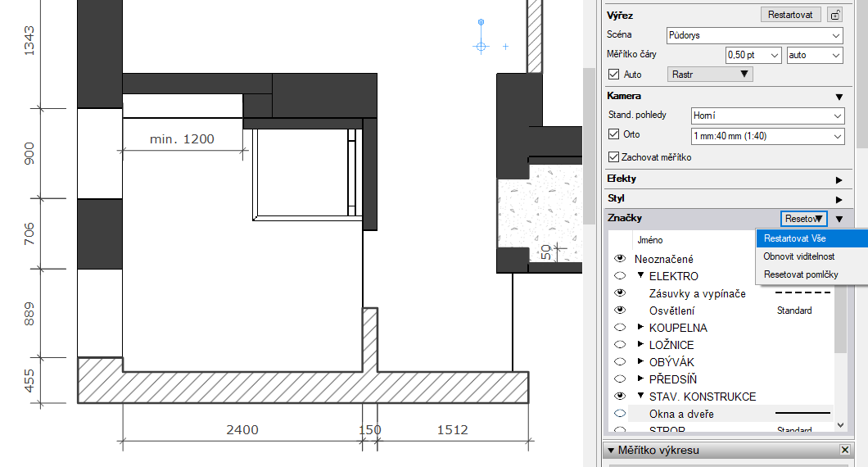The image size is (868, 467).
Task: Uncheck the Auto checkbox
Action: point(614,75)
